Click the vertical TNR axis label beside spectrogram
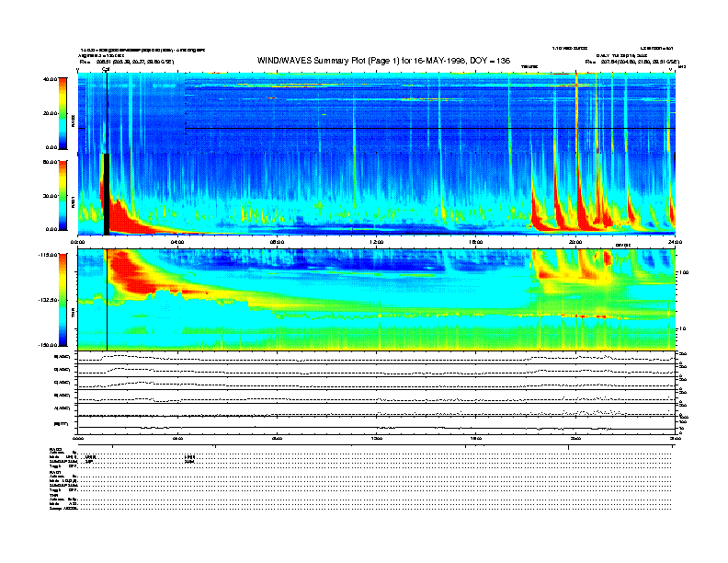Image resolution: width=728 pixels, height=563 pixels. (x=73, y=315)
